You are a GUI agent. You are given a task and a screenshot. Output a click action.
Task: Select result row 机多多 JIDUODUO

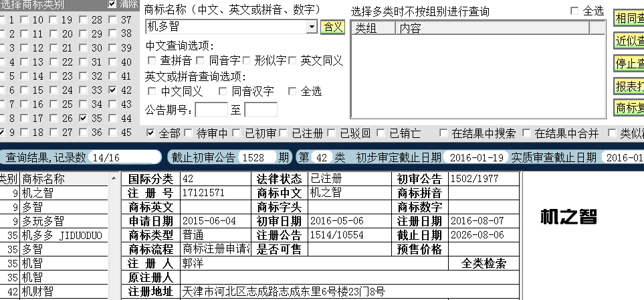tap(64, 235)
